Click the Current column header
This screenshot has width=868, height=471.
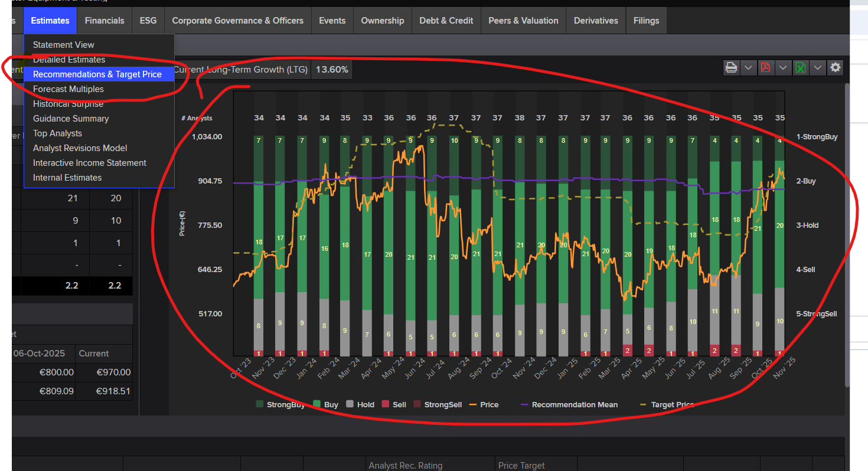pos(94,354)
